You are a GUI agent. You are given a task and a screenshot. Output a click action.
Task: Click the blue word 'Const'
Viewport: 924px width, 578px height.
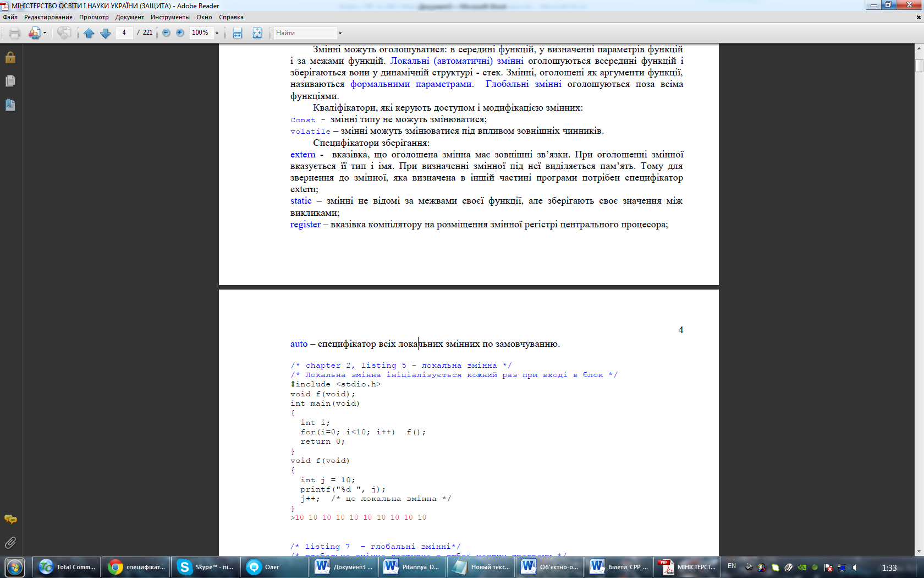pyautogui.click(x=302, y=120)
